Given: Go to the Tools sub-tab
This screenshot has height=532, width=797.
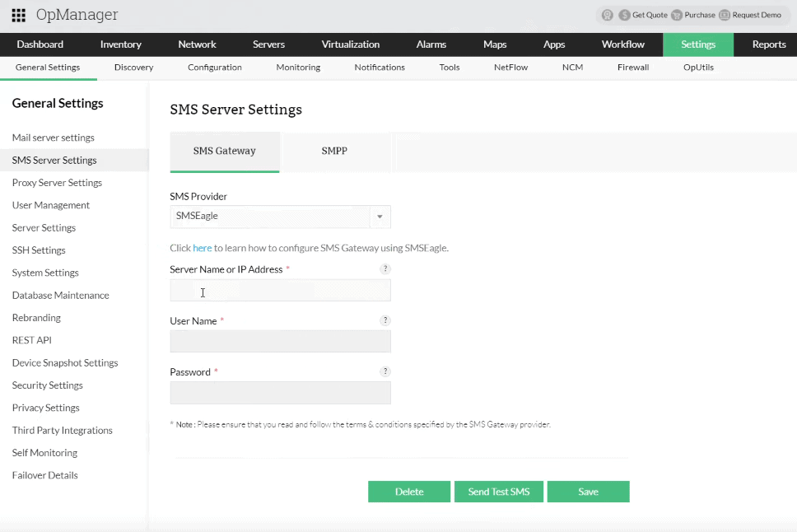Looking at the screenshot, I should pos(450,68).
